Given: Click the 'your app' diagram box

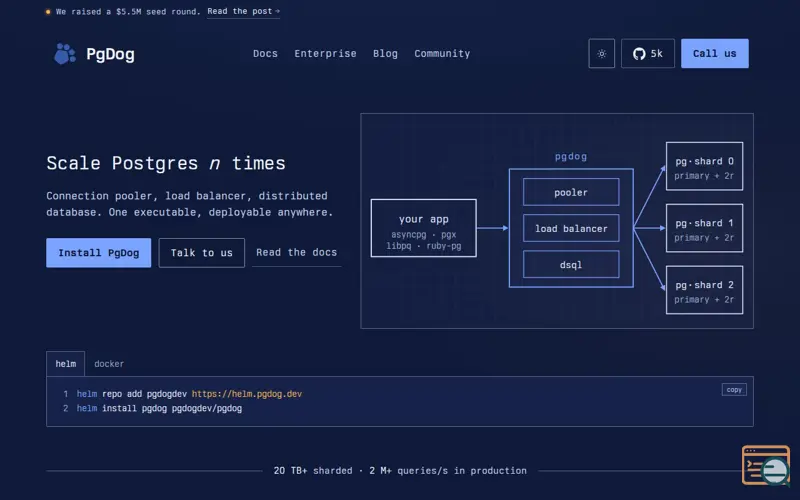Looking at the screenshot, I should (423, 228).
